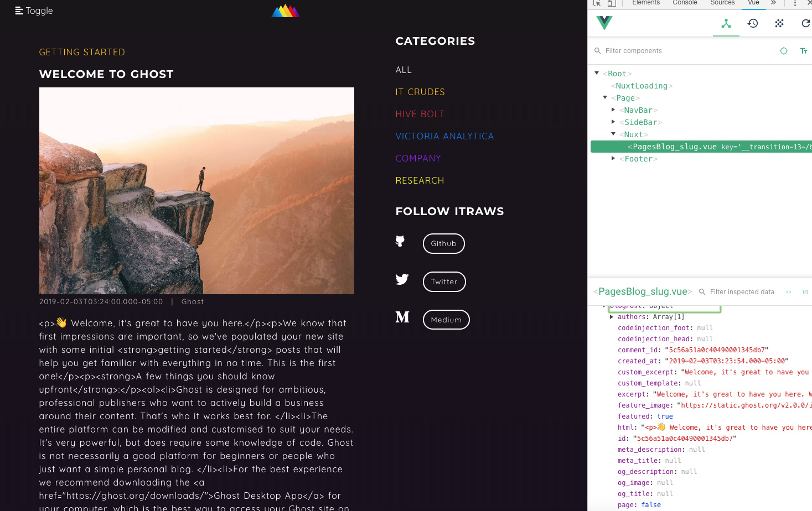The image size is (812, 511).
Task: Expand the SideBar component node
Action: point(613,122)
